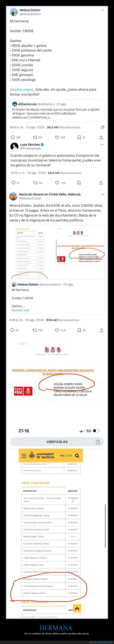The image size is (114, 644).
Task: Share Helena Dobón's tweet via share icon
Action: point(101,137)
